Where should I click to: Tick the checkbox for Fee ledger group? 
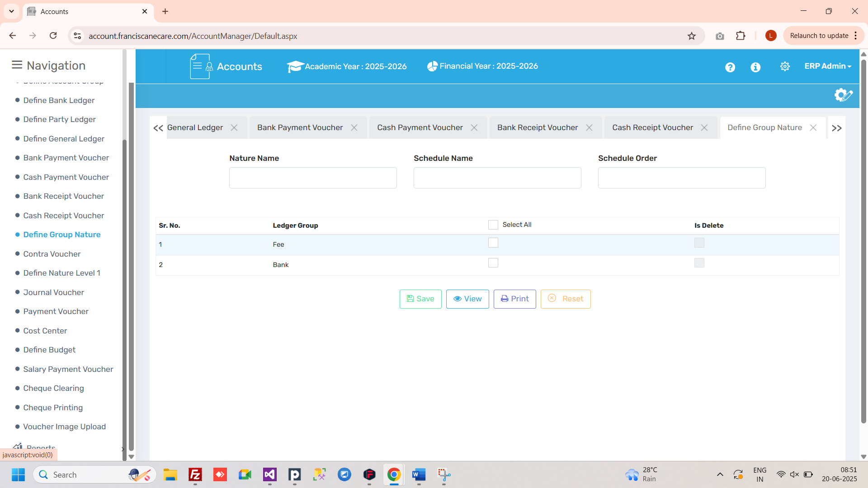pos(493,243)
